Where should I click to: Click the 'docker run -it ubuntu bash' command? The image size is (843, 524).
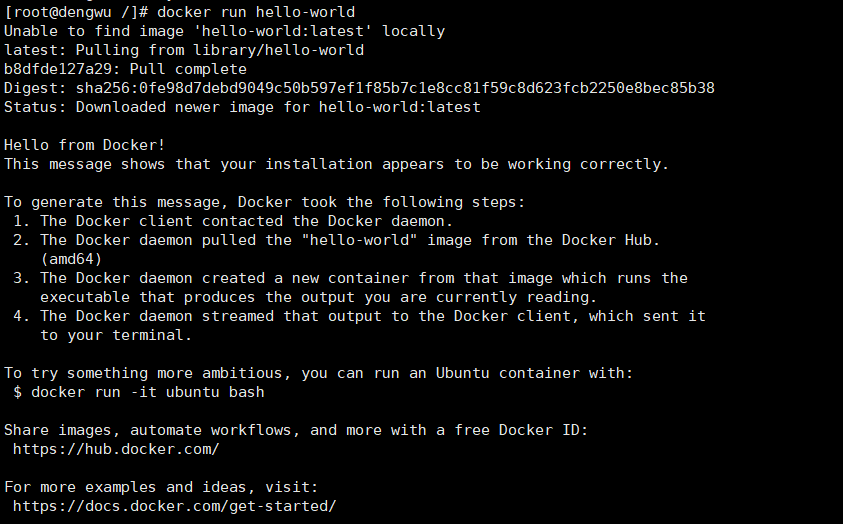tap(148, 392)
